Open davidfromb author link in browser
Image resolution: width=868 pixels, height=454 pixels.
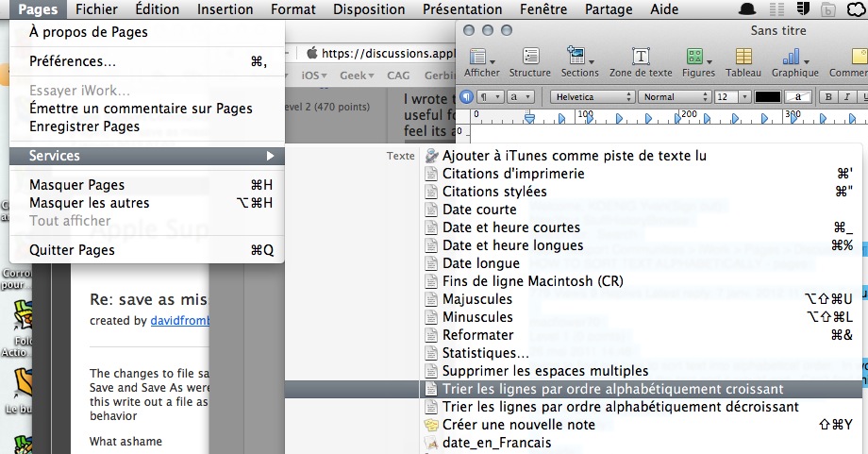click(180, 321)
